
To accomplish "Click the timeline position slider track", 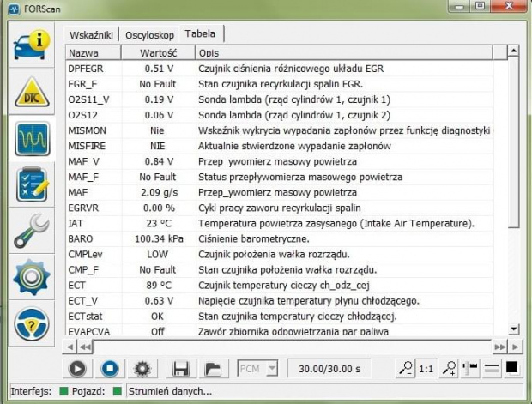I will [293, 347].
